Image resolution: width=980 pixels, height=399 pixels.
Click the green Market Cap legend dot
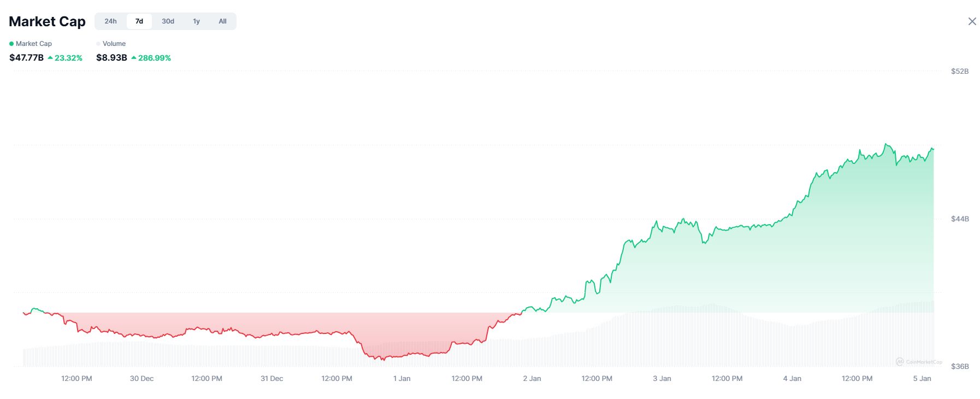point(11,44)
